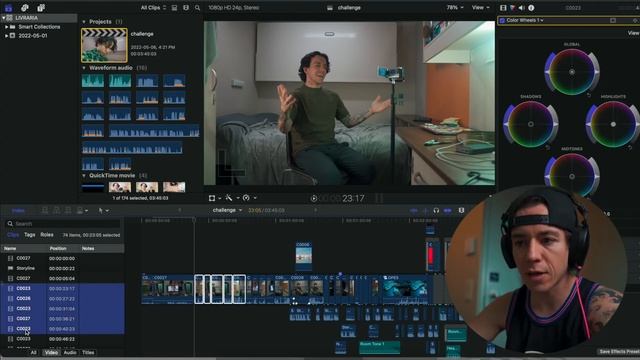The height and width of the screenshot is (360, 640).
Task: Show the Video inspector icon
Action: pyautogui.click(x=503, y=7)
